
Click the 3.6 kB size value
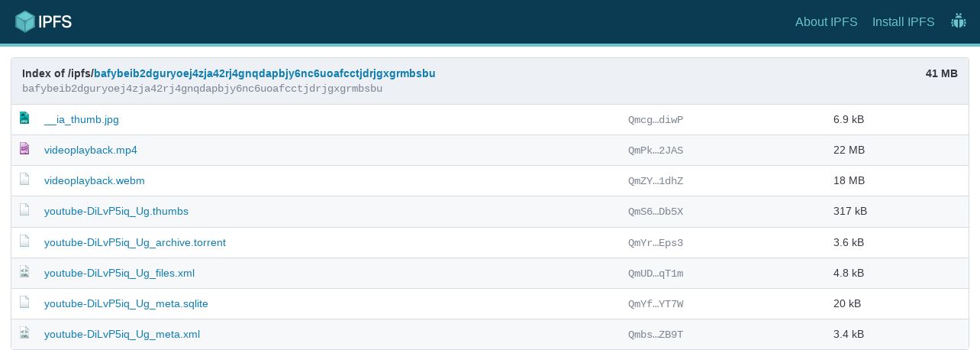pos(849,242)
